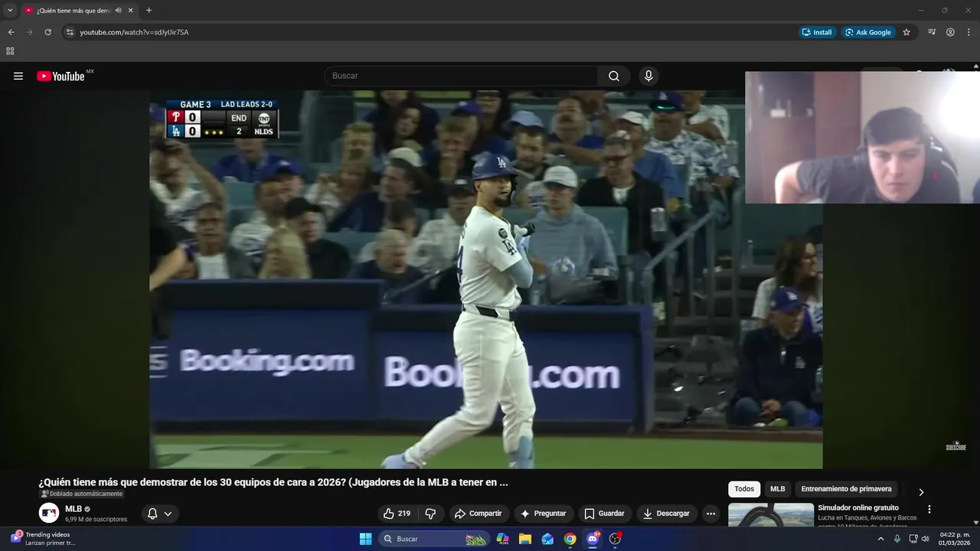This screenshot has height=551, width=980.
Task: Open Discord from taskbar
Action: [593, 539]
